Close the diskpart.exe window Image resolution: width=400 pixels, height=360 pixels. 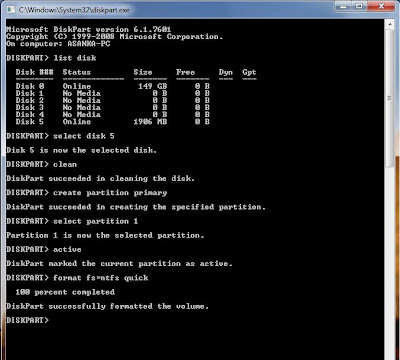(x=382, y=6)
